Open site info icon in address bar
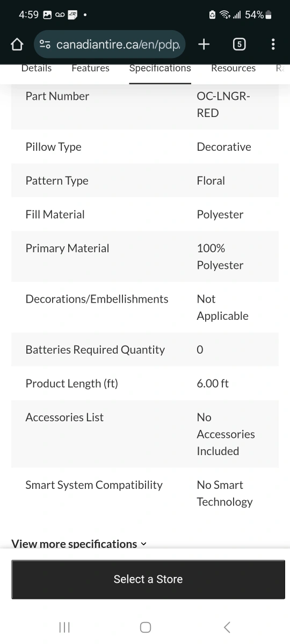The width and height of the screenshot is (290, 644). click(x=45, y=45)
